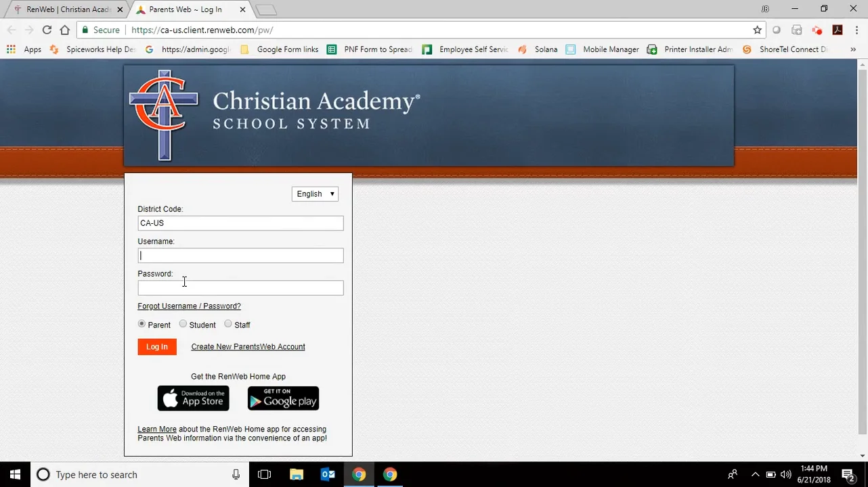
Task: Select the Parent radio button
Action: 142,324
